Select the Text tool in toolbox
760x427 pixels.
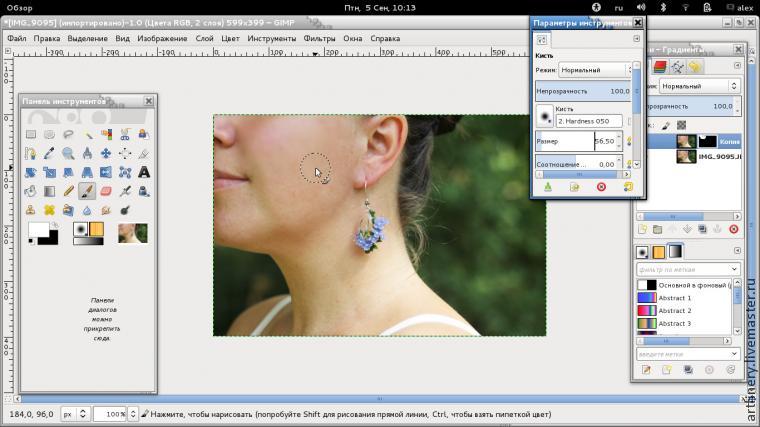click(x=145, y=172)
